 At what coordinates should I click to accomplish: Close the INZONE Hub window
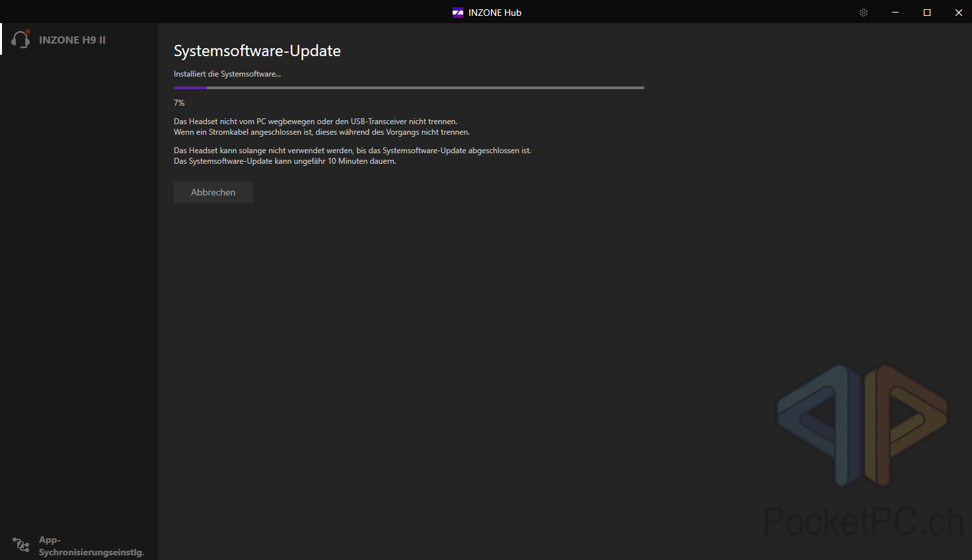[958, 13]
